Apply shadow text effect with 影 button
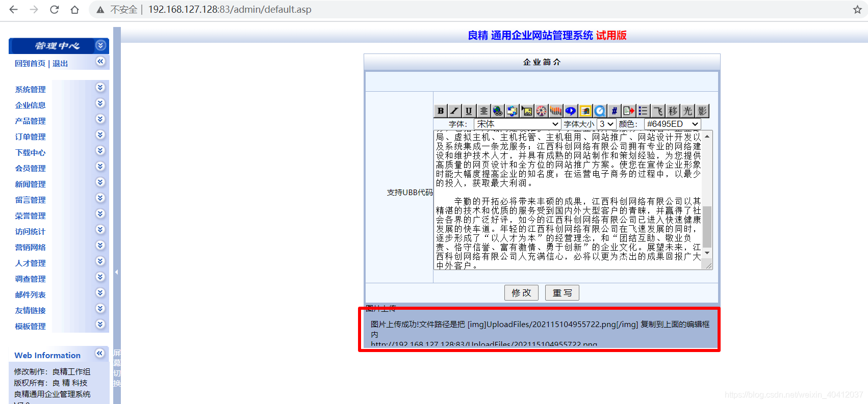Screen dimensions: 868x404 pos(702,111)
